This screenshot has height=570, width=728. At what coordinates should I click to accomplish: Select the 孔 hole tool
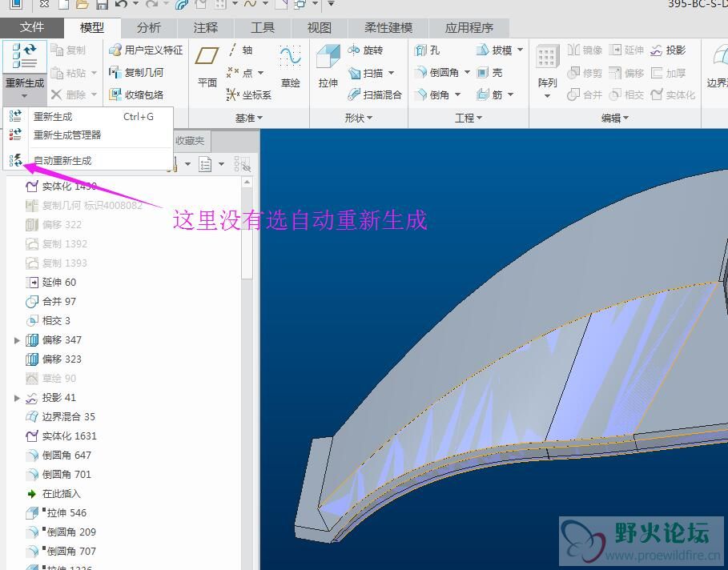click(x=427, y=50)
